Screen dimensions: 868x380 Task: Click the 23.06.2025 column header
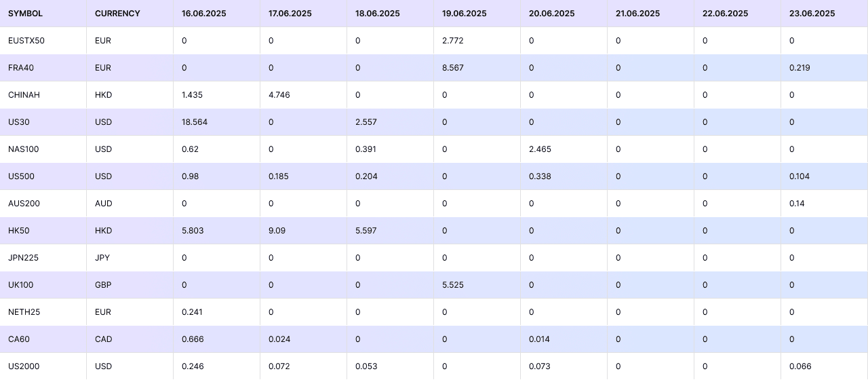[x=812, y=14]
